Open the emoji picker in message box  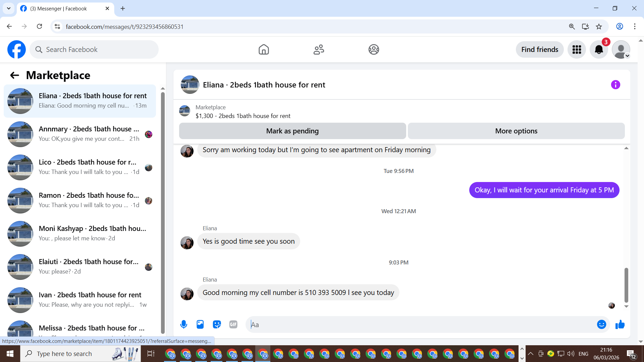[601, 324]
